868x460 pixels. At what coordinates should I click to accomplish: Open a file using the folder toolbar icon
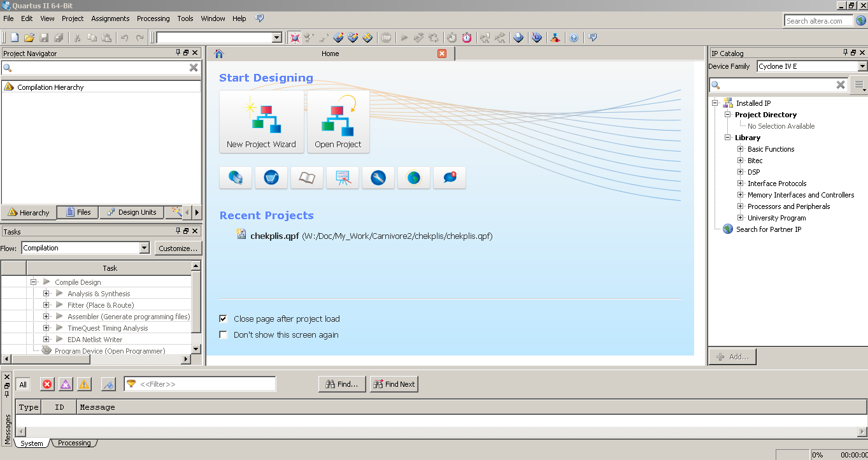[x=29, y=38]
